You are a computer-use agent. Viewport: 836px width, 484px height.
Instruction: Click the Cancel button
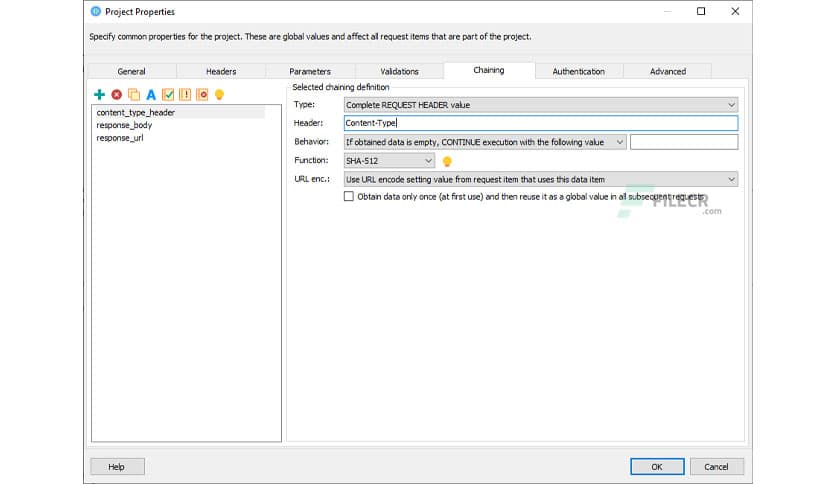pos(716,466)
